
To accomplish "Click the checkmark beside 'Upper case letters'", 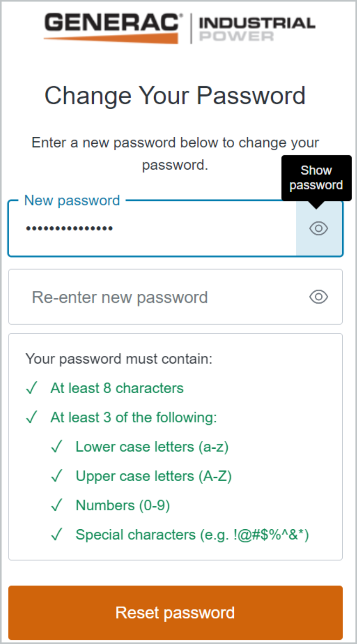I will click(x=57, y=475).
